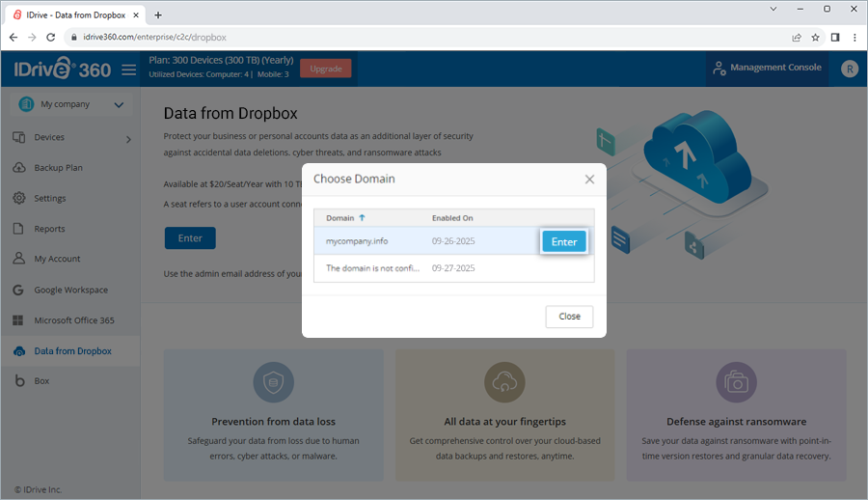Click the Data from Dropbox icon
The height and width of the screenshot is (500, 868).
click(19, 351)
